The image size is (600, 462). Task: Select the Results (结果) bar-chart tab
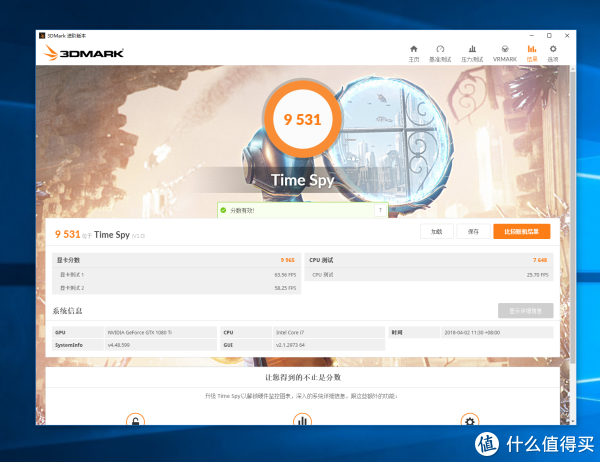(x=532, y=54)
